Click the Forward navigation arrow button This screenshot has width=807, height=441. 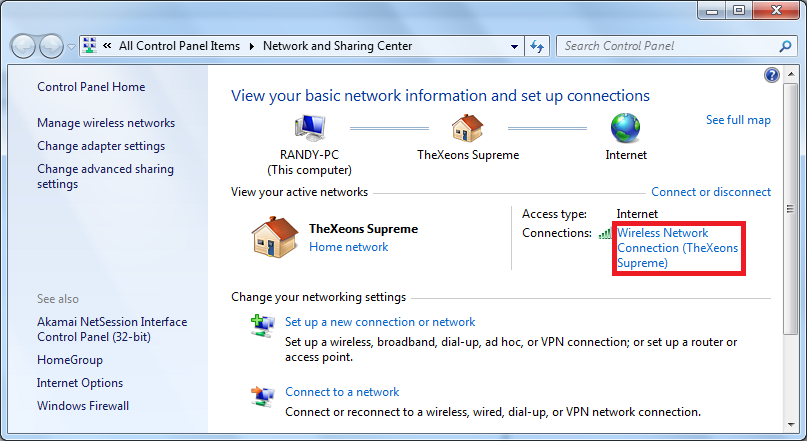(x=51, y=47)
